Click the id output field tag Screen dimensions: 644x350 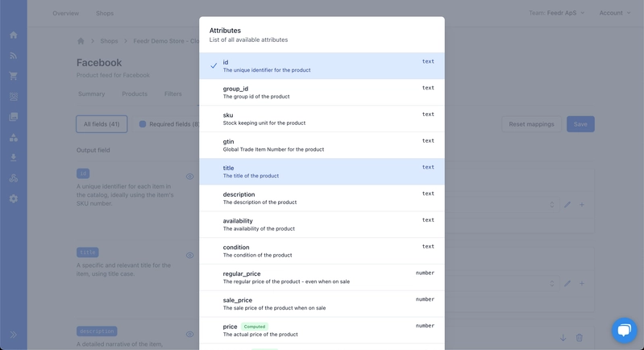tap(83, 173)
